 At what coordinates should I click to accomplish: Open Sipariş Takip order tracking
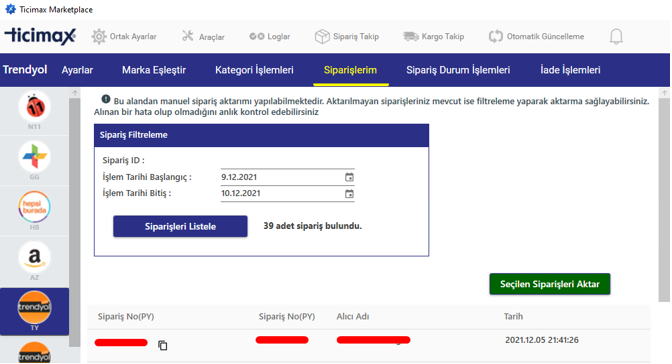pyautogui.click(x=347, y=36)
